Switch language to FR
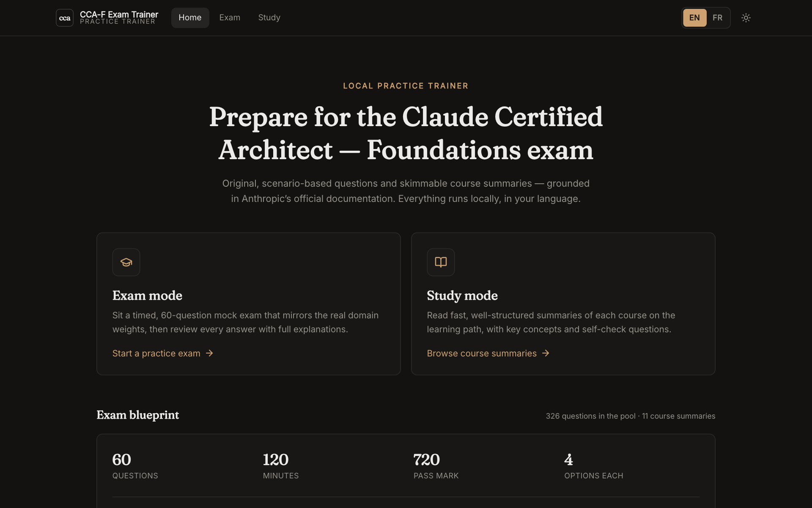This screenshot has height=508, width=812. coord(717,18)
